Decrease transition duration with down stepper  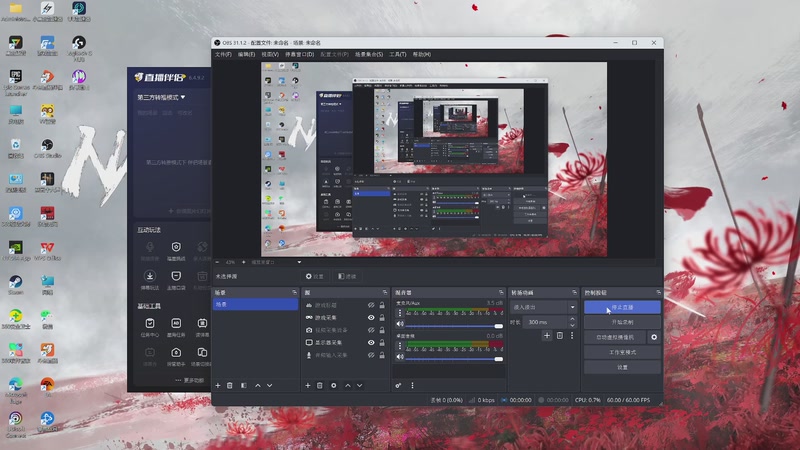[x=572, y=325]
